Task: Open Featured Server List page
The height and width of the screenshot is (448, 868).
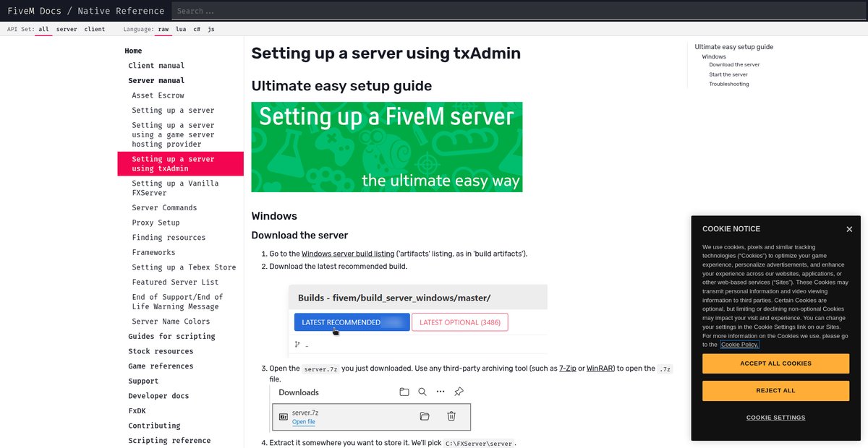Action: 175,283
